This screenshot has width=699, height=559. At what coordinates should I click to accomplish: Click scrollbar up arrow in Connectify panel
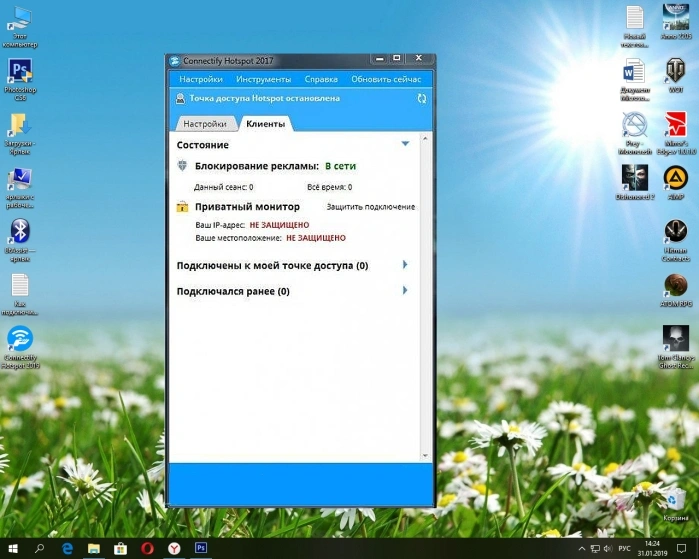[425, 139]
